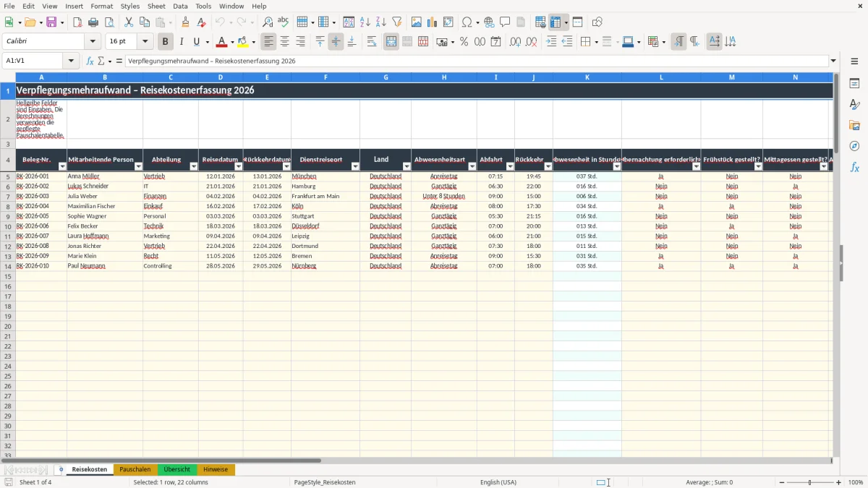Open sidebar Gallery panel
Viewport: 868px width, 488px height.
click(854, 125)
